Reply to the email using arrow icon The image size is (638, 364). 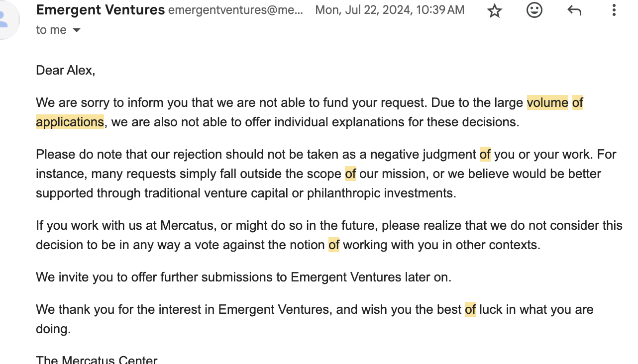tap(574, 10)
